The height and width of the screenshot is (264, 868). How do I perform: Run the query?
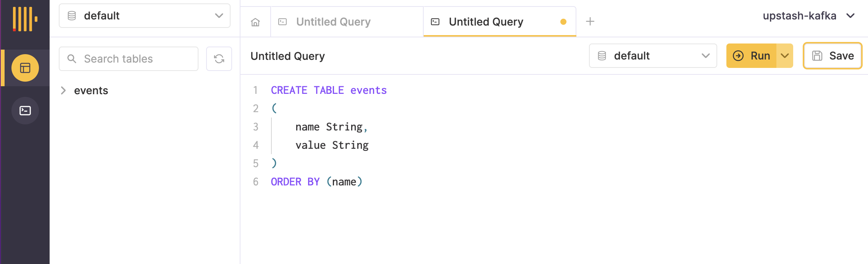point(751,56)
